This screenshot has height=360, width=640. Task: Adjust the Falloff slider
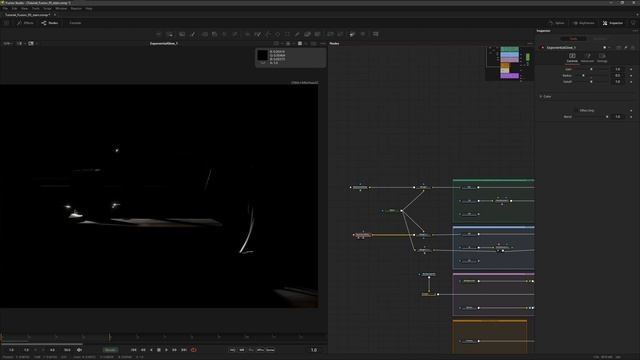[591, 82]
